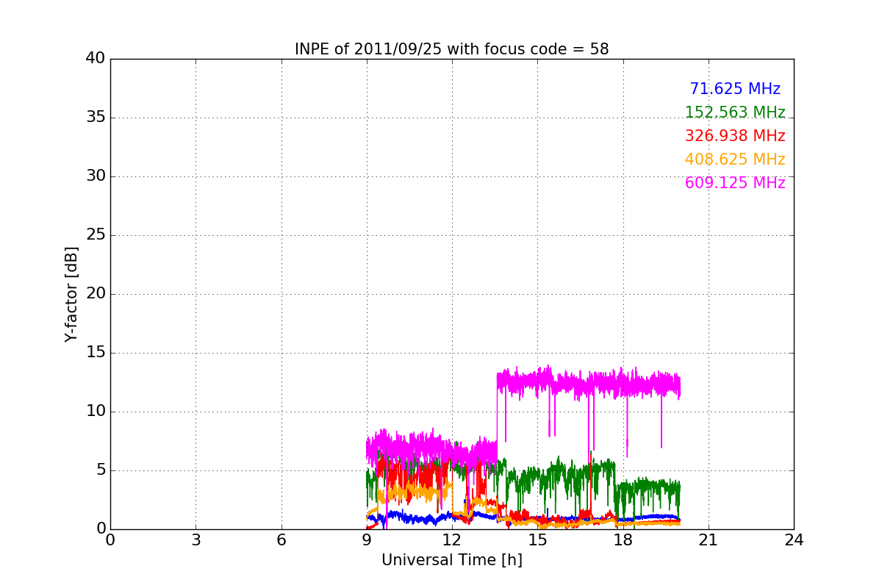Screen dimensions: 882x588
Task: Click the x-axis tick label 24
Action: click(794, 540)
